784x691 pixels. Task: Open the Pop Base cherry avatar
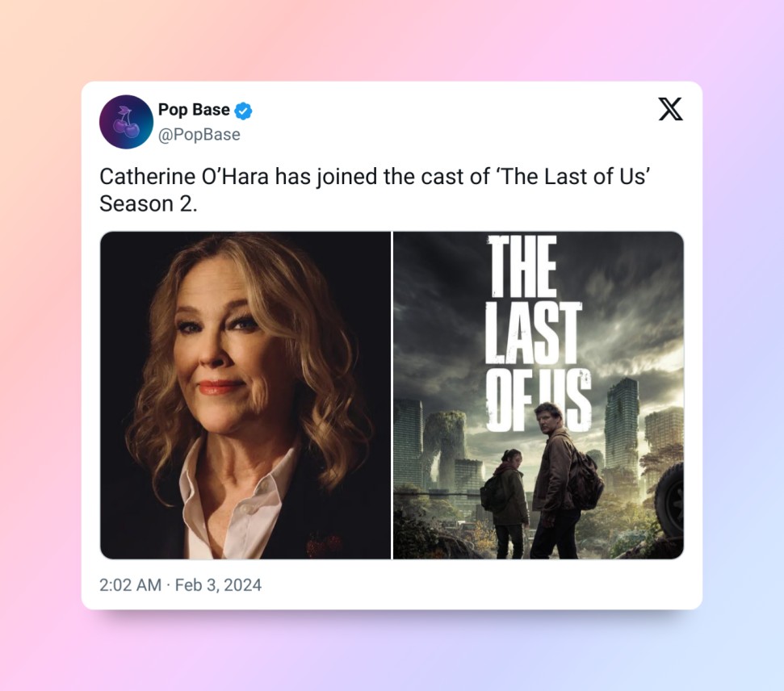pyautogui.click(x=126, y=122)
